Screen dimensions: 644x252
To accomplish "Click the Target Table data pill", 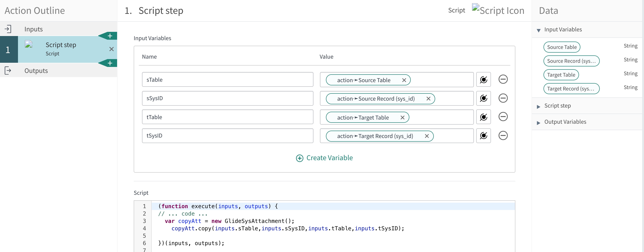I will coord(561,75).
